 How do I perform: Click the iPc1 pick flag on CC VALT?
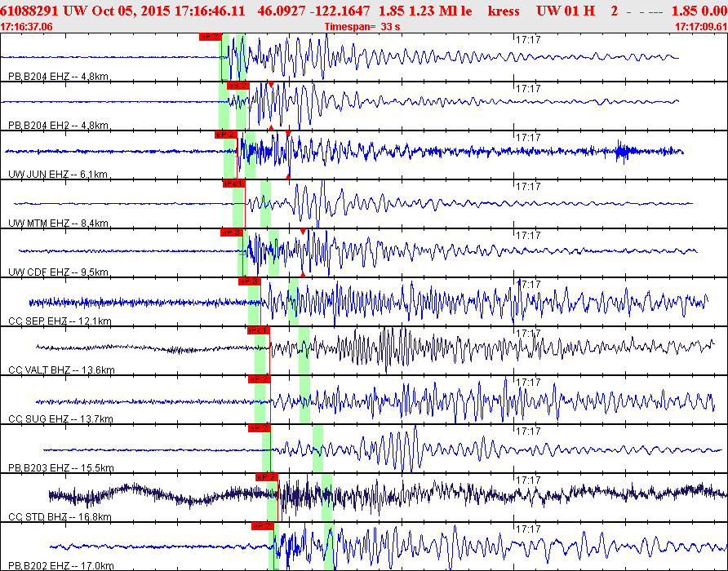[x=258, y=330]
